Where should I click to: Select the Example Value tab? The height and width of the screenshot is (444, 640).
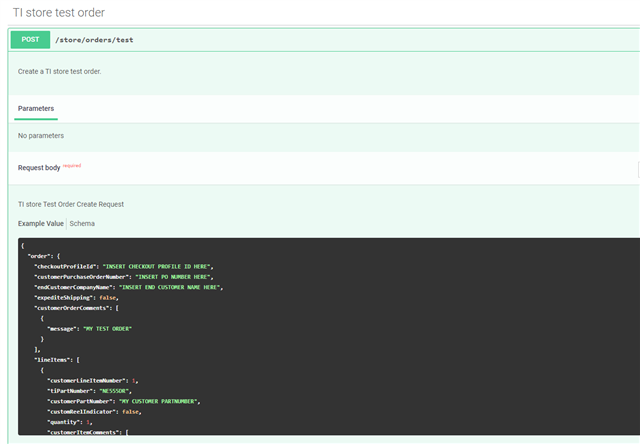tap(40, 223)
